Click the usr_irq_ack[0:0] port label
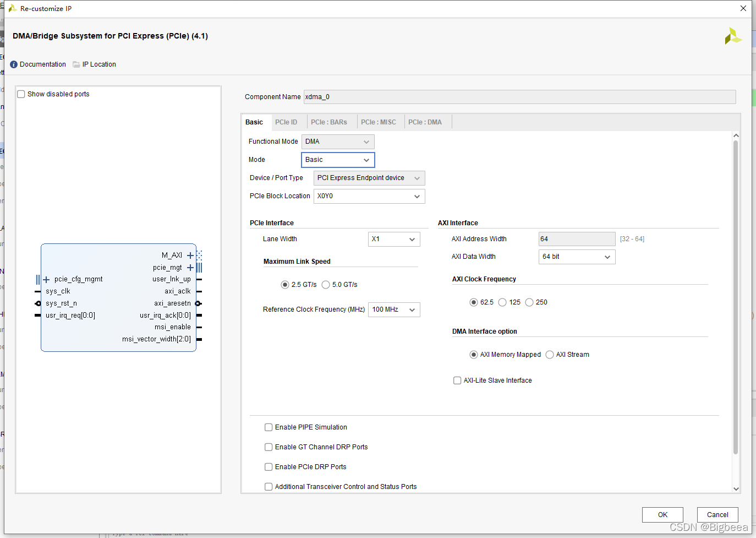The height and width of the screenshot is (538, 756). click(x=166, y=316)
